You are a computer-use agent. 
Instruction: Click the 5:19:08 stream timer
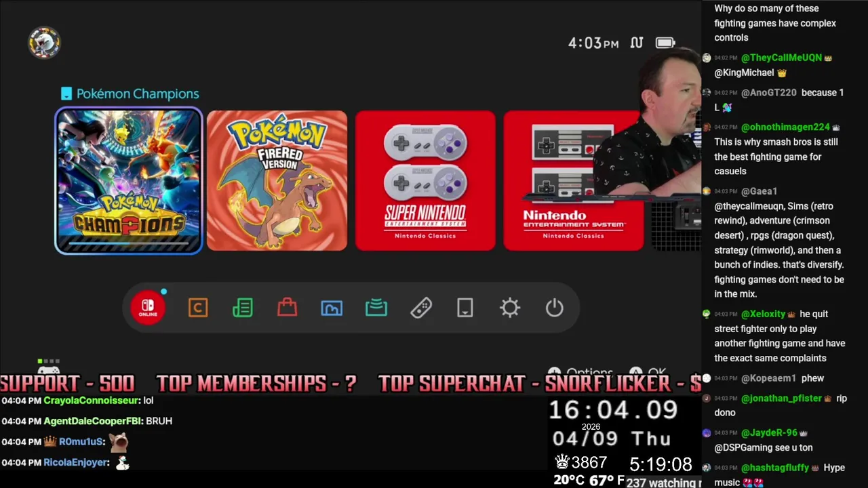pos(660,464)
